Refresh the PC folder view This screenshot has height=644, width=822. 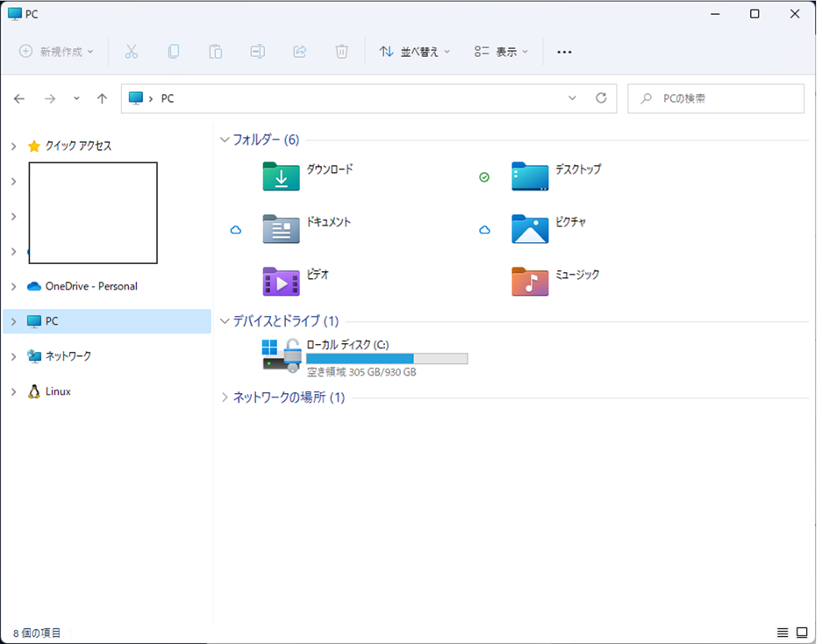[x=601, y=98]
